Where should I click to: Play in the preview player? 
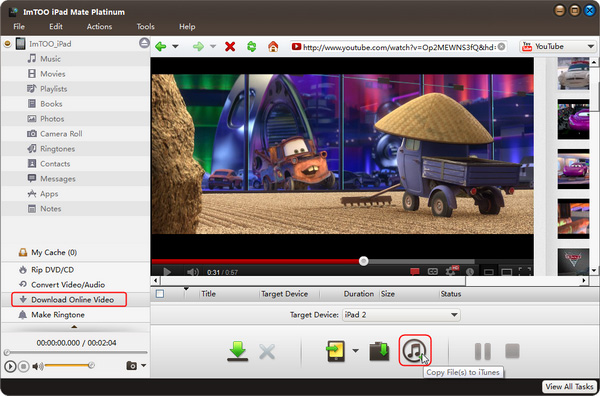click(x=10, y=367)
